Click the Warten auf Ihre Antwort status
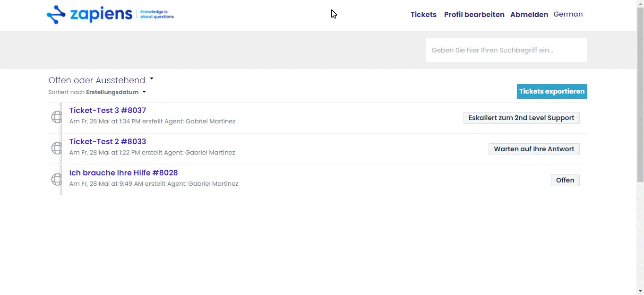Image resolution: width=644 pixels, height=295 pixels. [534, 149]
